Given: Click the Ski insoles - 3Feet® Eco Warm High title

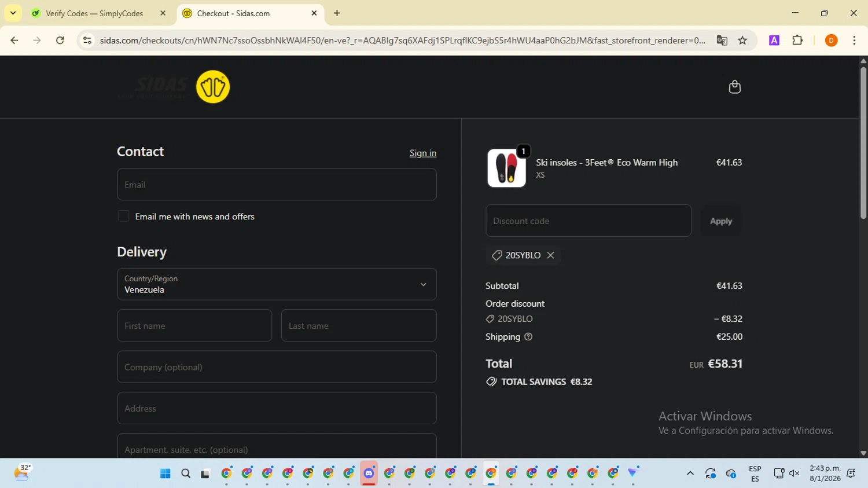Looking at the screenshot, I should tap(606, 163).
